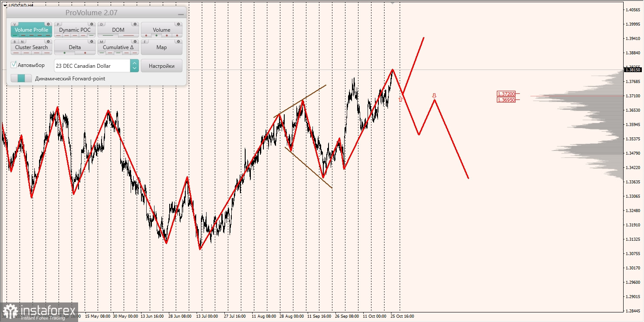Switch the Динамический Forward-point toggle
Screen dimensions: 644x322
point(21,78)
